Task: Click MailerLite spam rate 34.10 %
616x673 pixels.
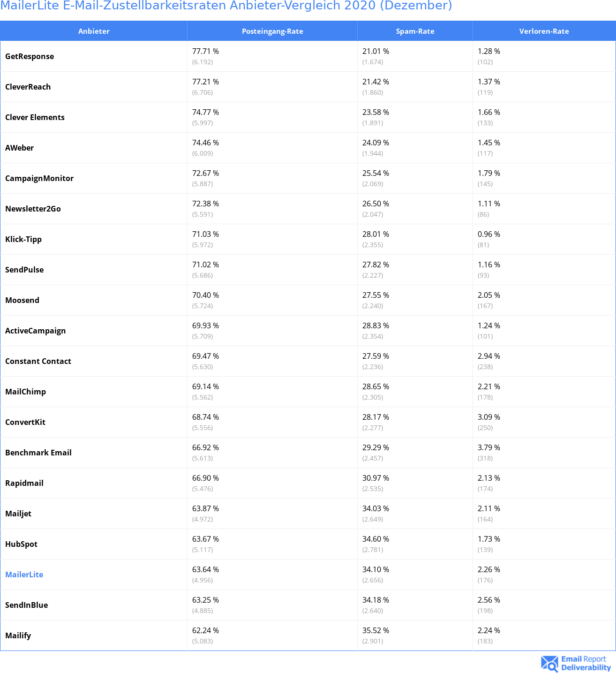Action: pyautogui.click(x=376, y=569)
